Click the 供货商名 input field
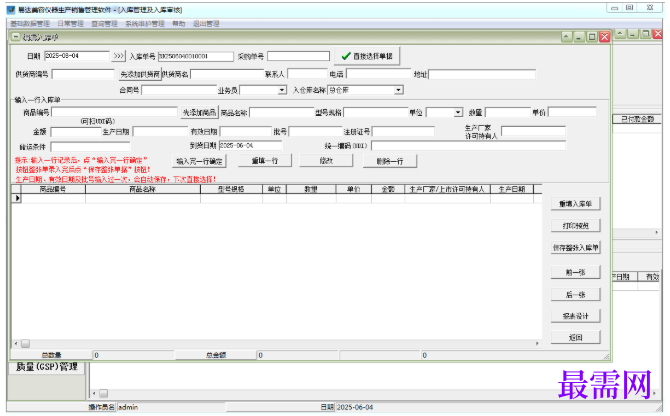The height and width of the screenshot is (416, 670). [227, 74]
